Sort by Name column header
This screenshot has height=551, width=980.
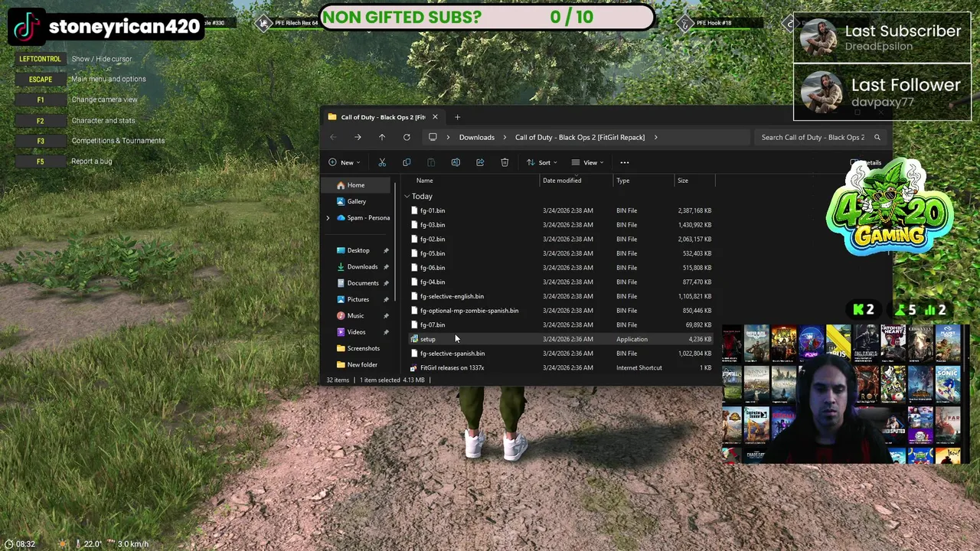424,181
